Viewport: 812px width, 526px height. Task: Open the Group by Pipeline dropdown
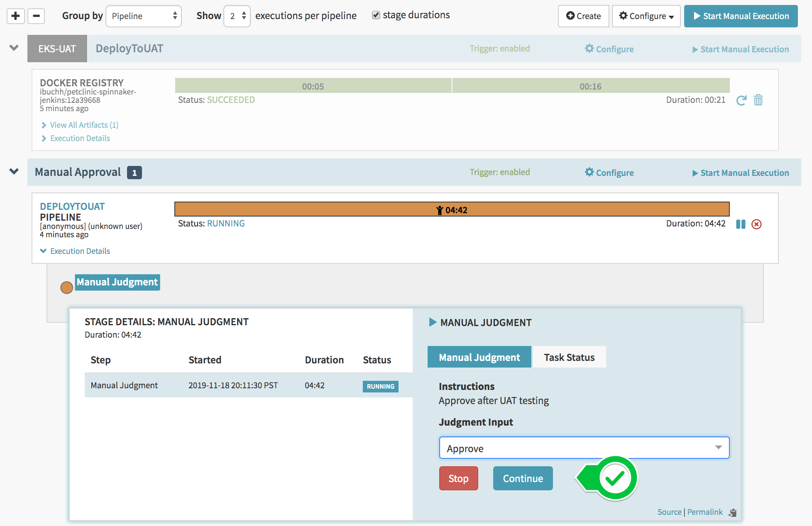[x=144, y=16]
